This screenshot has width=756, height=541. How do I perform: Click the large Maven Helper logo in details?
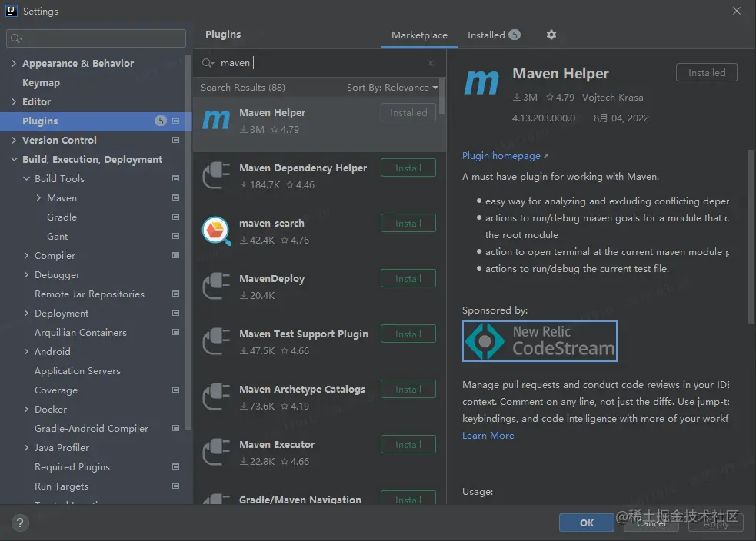481,82
